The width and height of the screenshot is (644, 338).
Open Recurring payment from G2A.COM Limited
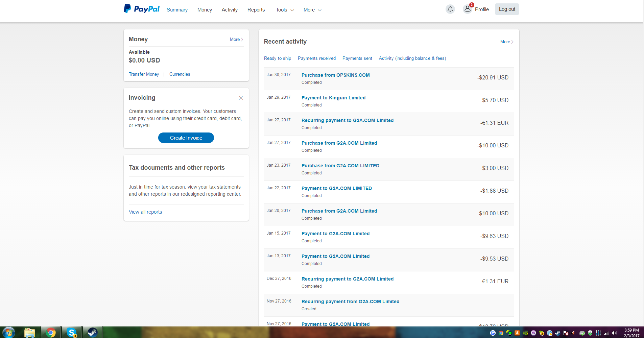350,301
